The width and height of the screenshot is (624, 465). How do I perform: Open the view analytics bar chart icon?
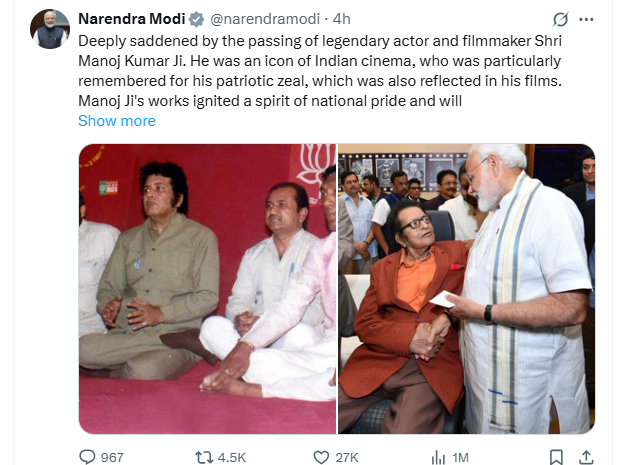click(438, 457)
